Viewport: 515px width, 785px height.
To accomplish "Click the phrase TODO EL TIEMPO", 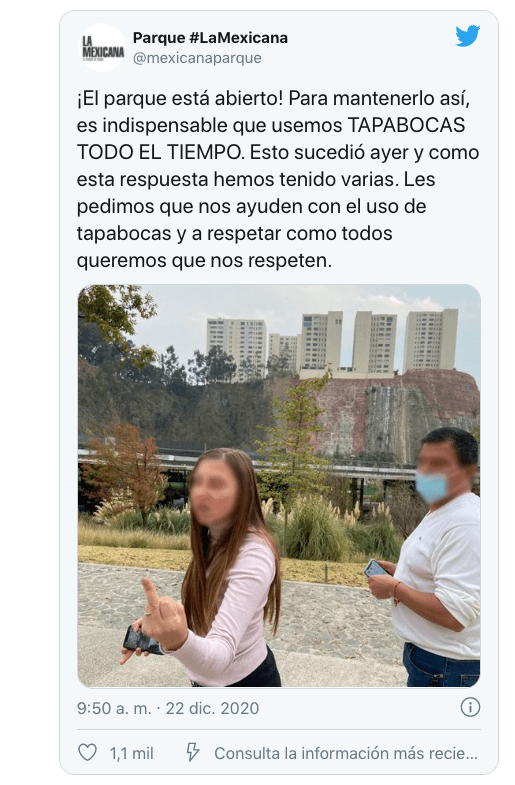I will (161, 152).
